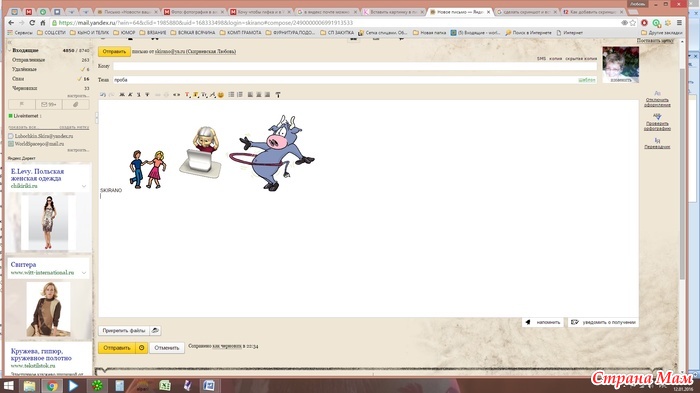Bookmark this page with star icon
The height and width of the screenshot is (393, 700).
click(x=633, y=22)
